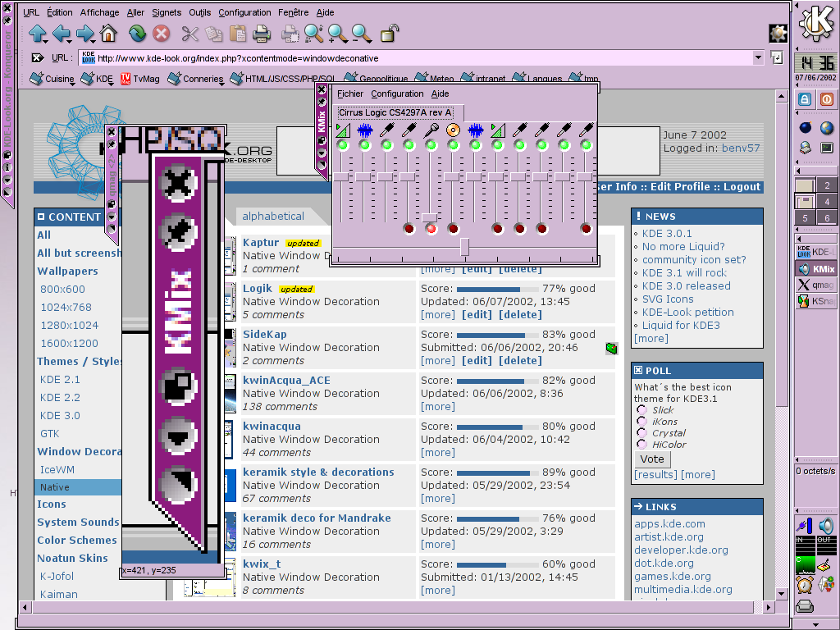Print the page with the printer icon
840x630 pixels.
pos(262,34)
